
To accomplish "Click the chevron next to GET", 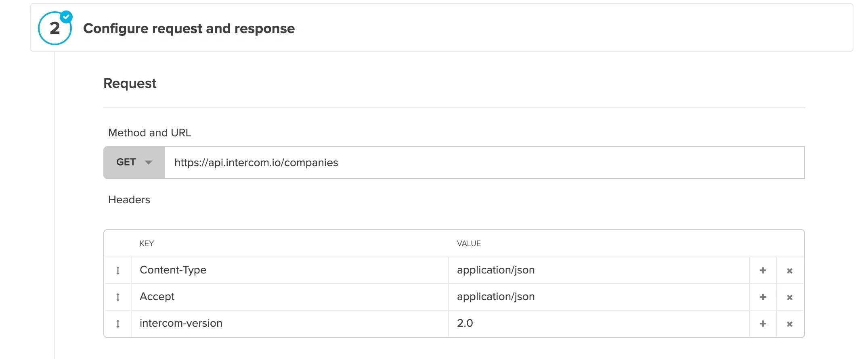I will (149, 162).
